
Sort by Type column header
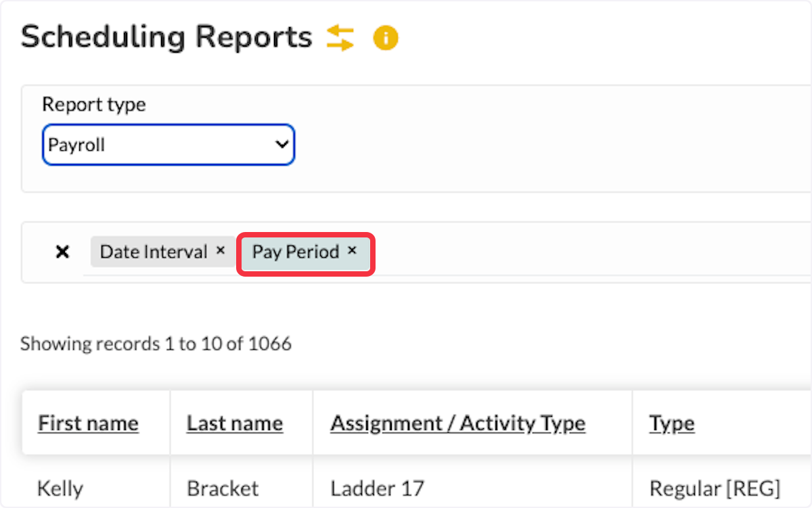(672, 424)
